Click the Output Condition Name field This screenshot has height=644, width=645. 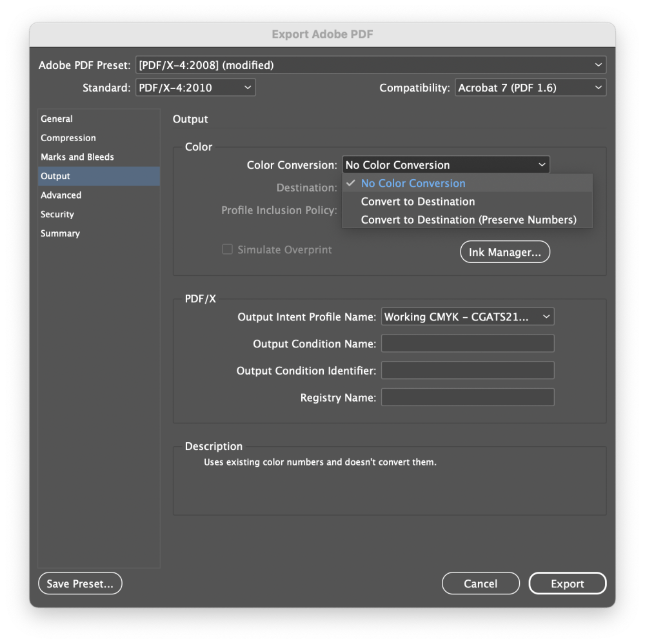(467, 343)
